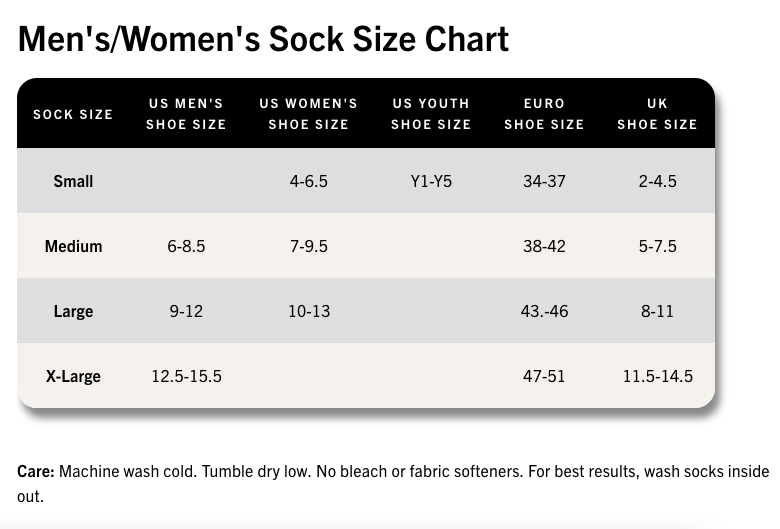Click the 11.5-14.5 UK size cell
Screen dimensions: 780x529
click(x=657, y=376)
